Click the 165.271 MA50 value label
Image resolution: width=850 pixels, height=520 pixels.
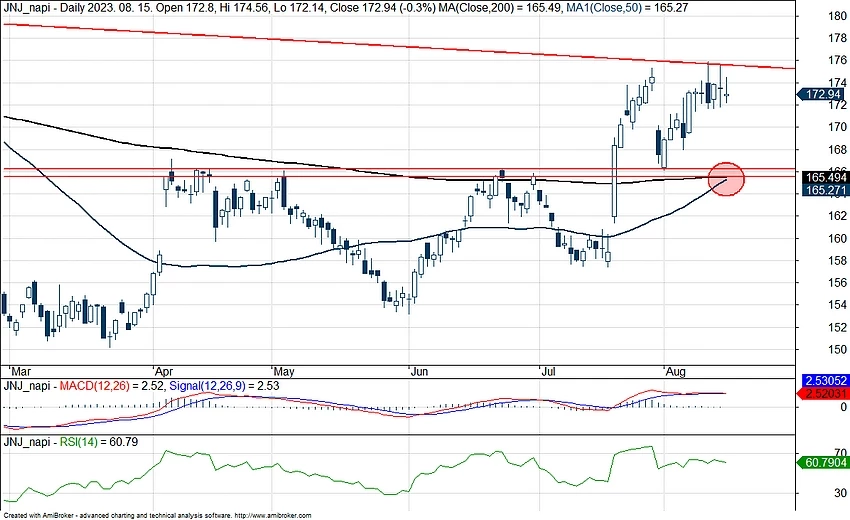826,190
